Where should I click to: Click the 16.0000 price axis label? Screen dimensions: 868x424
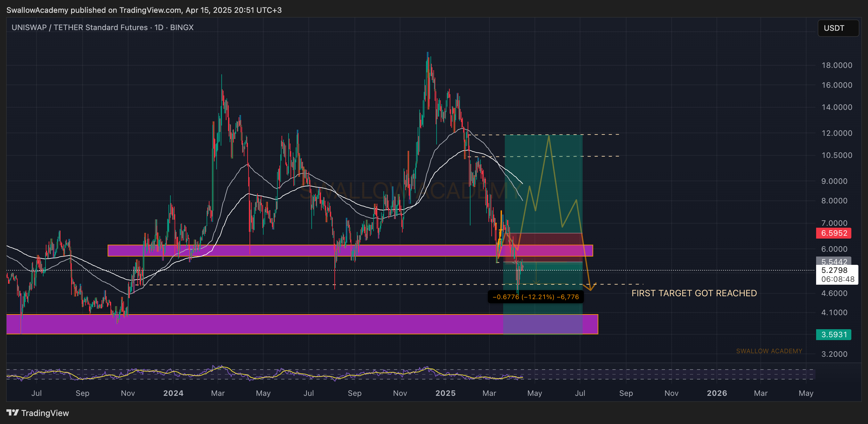(837, 85)
